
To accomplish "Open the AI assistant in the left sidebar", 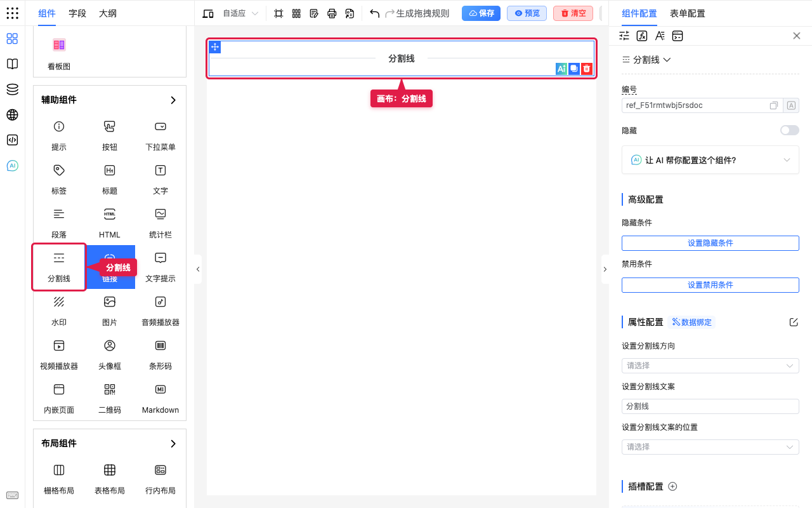I will click(x=12, y=166).
